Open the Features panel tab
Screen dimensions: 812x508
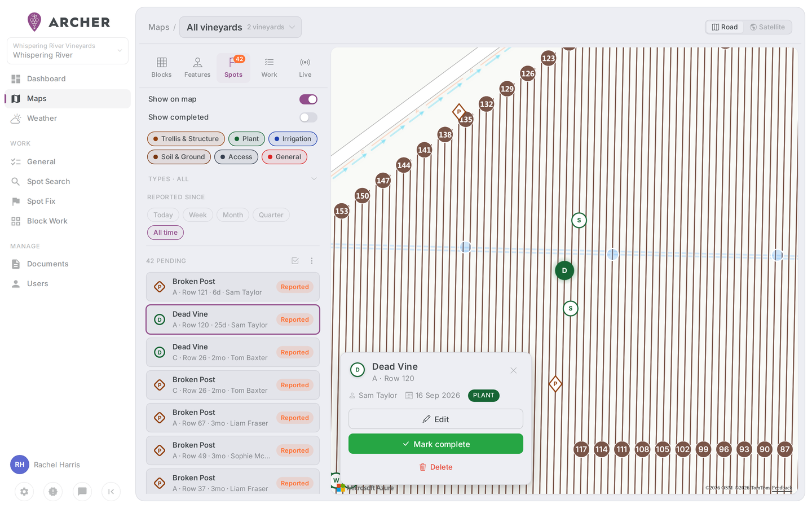pyautogui.click(x=197, y=68)
